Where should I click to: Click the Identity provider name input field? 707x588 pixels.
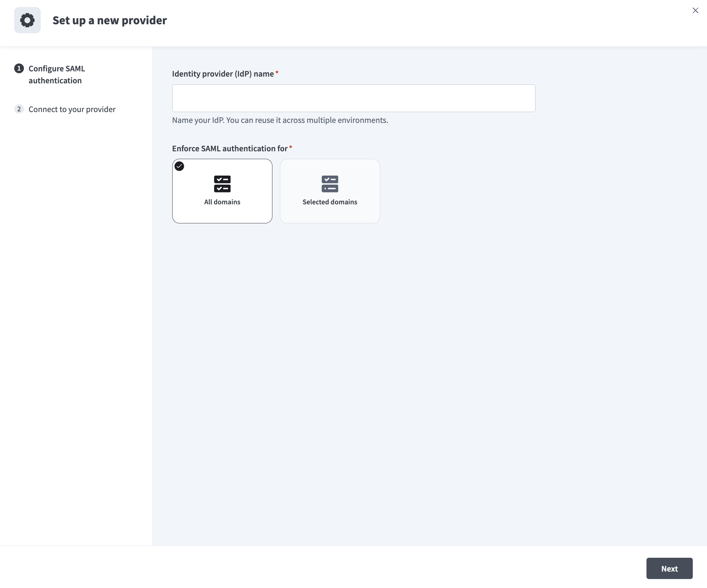coord(353,98)
